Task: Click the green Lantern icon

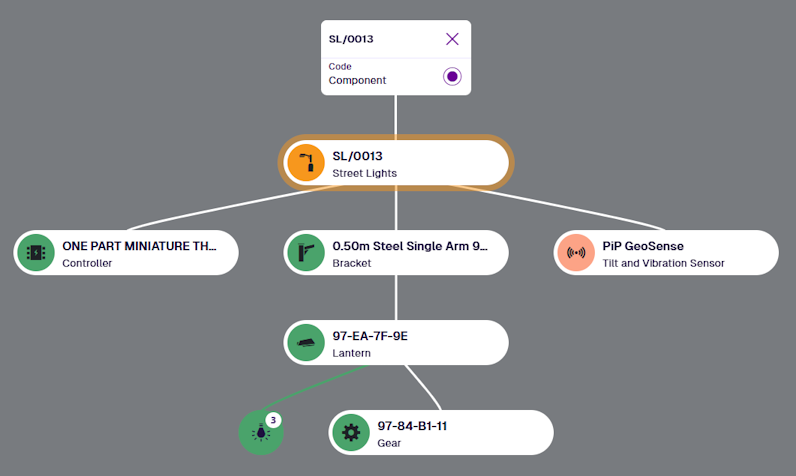Action: coord(306,343)
